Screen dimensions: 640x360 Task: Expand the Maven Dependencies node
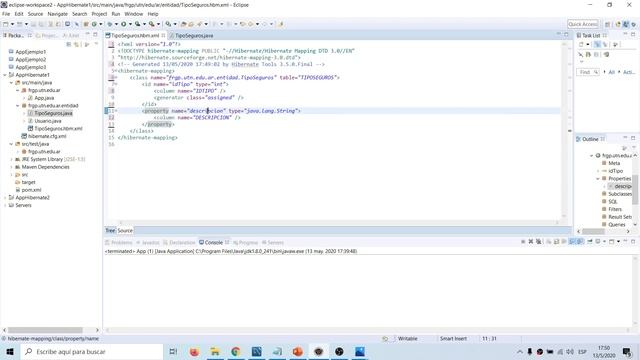[x=11, y=167]
